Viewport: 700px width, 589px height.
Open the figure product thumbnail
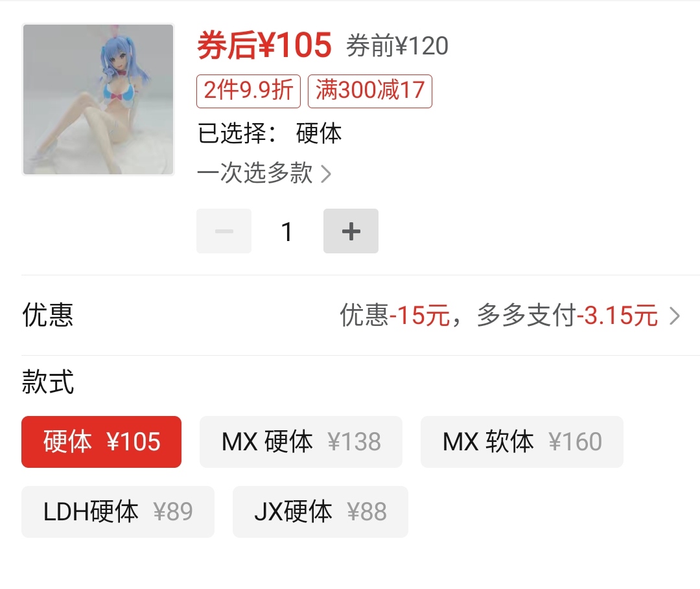tap(99, 100)
